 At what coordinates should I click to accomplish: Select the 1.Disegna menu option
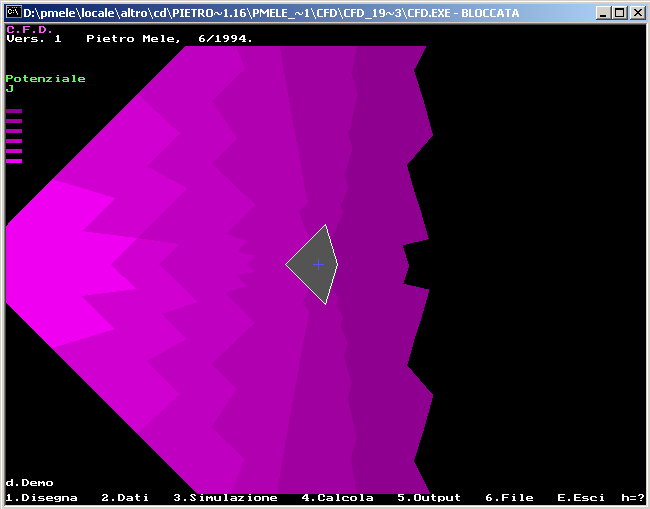[x=41, y=497]
